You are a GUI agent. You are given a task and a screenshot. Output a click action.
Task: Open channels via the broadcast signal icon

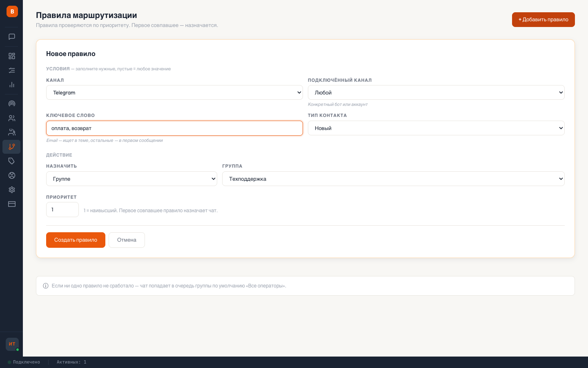[x=12, y=104]
